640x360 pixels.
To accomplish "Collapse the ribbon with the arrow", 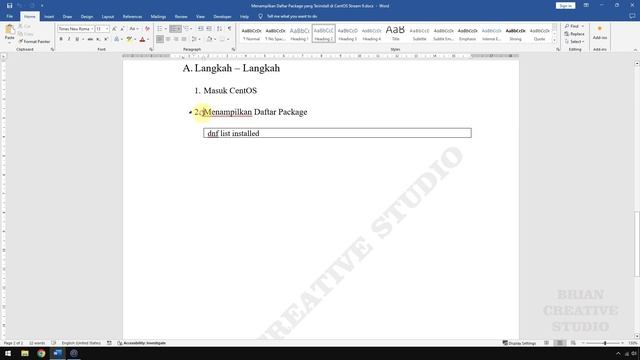I will click(x=635, y=49).
